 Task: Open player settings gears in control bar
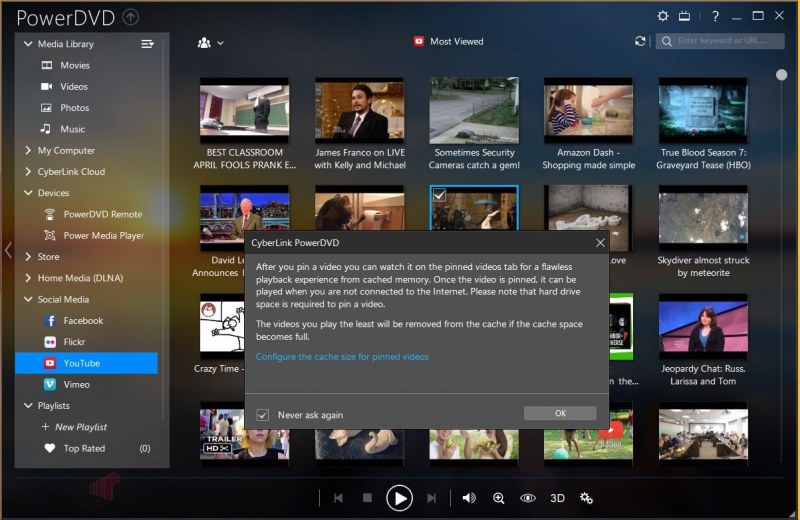[586, 498]
